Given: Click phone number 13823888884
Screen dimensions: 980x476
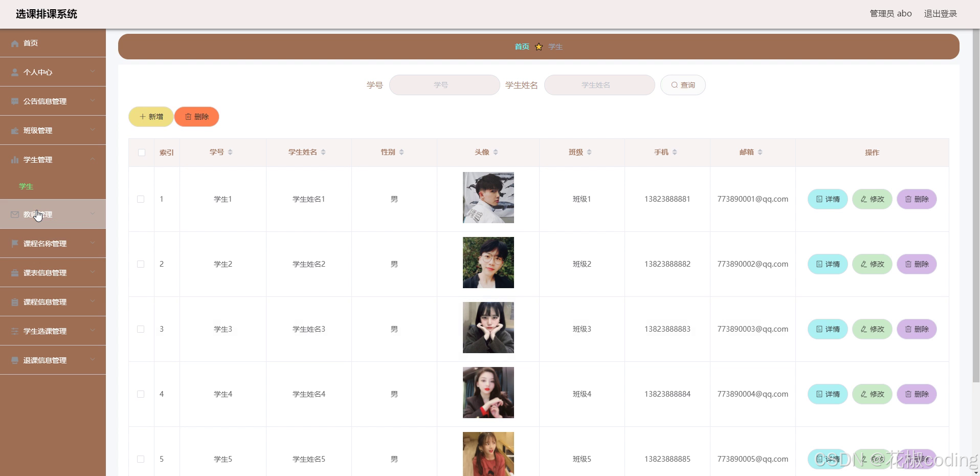Looking at the screenshot, I should pyautogui.click(x=667, y=394).
